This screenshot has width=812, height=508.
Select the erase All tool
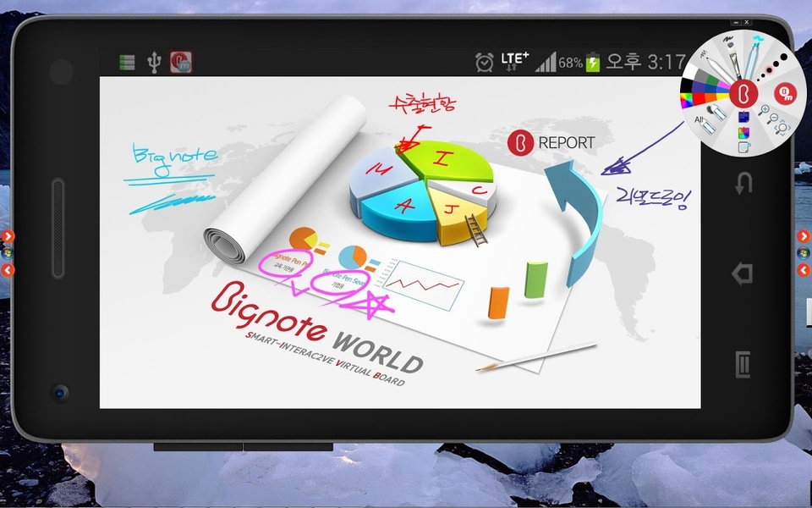point(705,125)
